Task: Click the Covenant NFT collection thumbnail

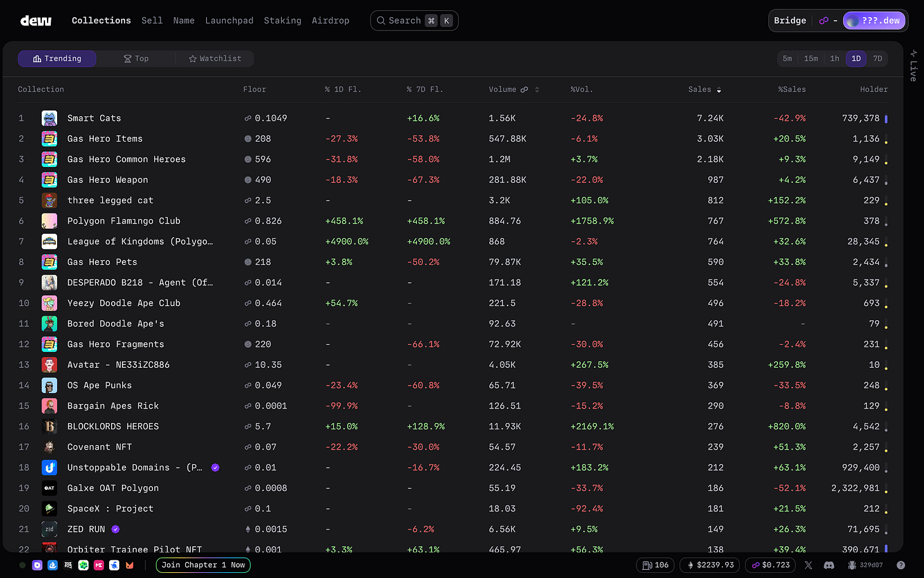Action: [x=49, y=447]
